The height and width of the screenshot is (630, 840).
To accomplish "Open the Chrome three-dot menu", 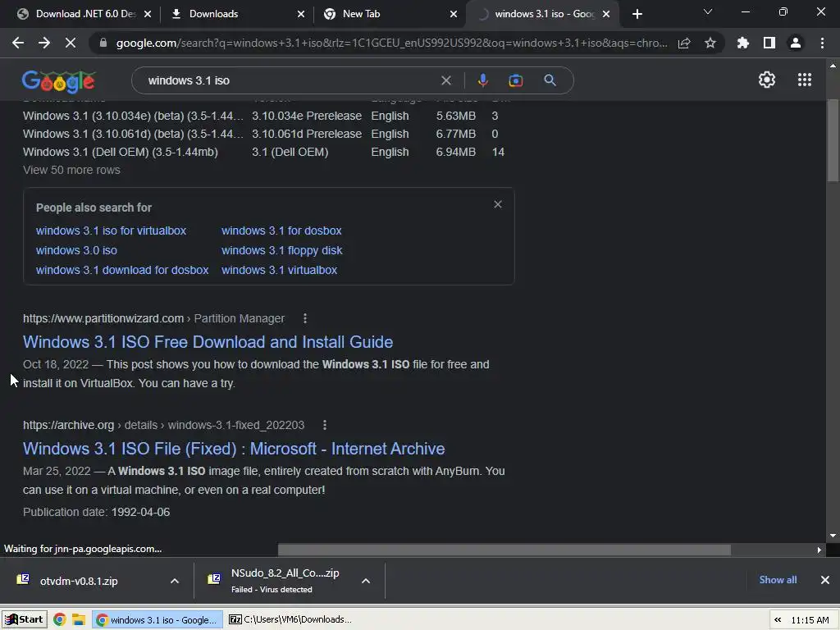I will click(x=822, y=43).
